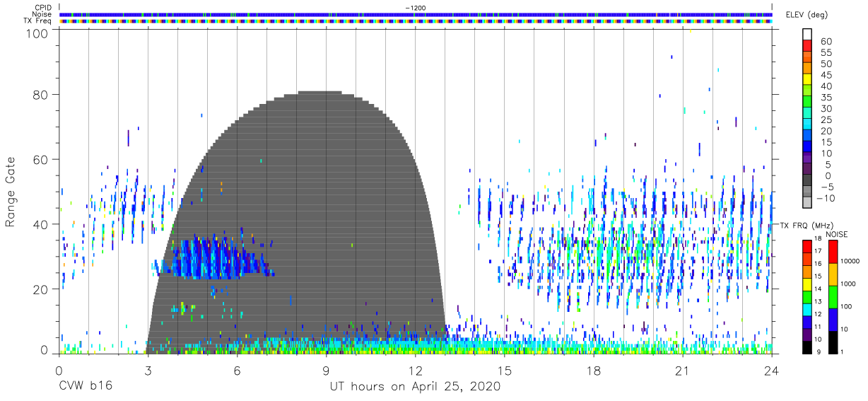Click the 'CVW b16' radar beam label

tap(85, 387)
